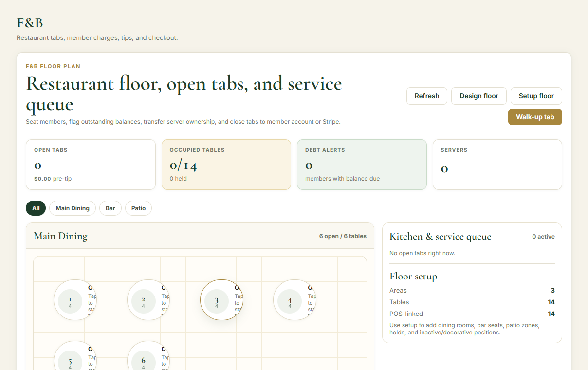Click the Servers stat card
This screenshot has width=588, height=370.
click(497, 165)
